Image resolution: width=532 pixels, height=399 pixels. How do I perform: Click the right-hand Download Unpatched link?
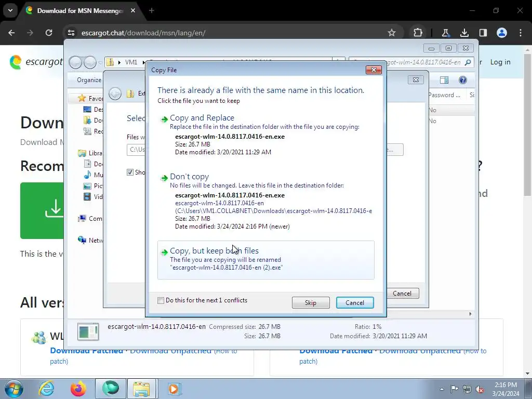(x=420, y=351)
